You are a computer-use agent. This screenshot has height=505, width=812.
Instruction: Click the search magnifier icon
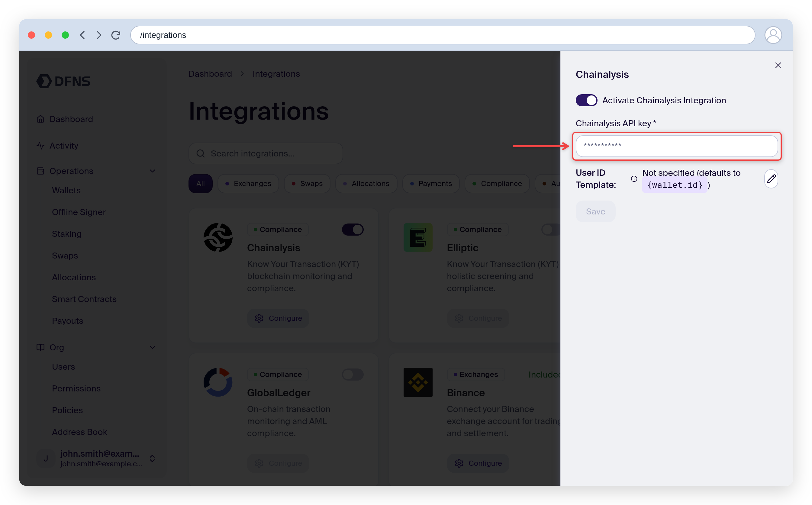pyautogui.click(x=200, y=153)
